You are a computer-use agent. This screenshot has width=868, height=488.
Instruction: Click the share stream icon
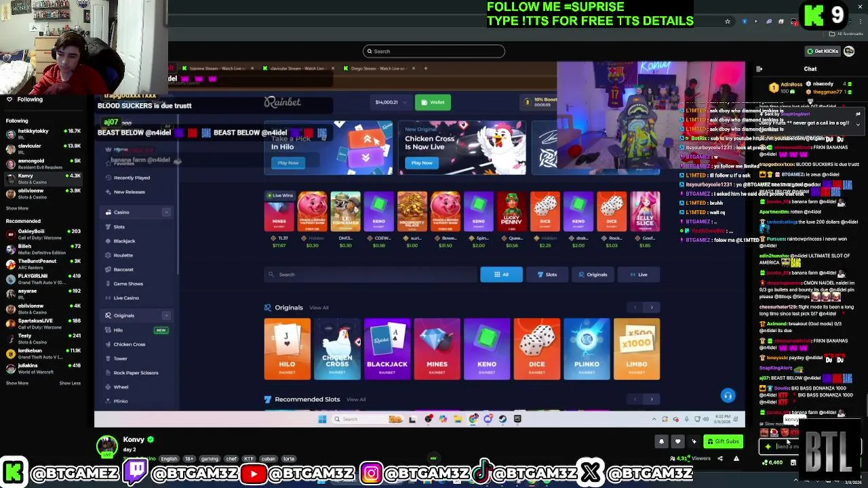(x=720, y=459)
